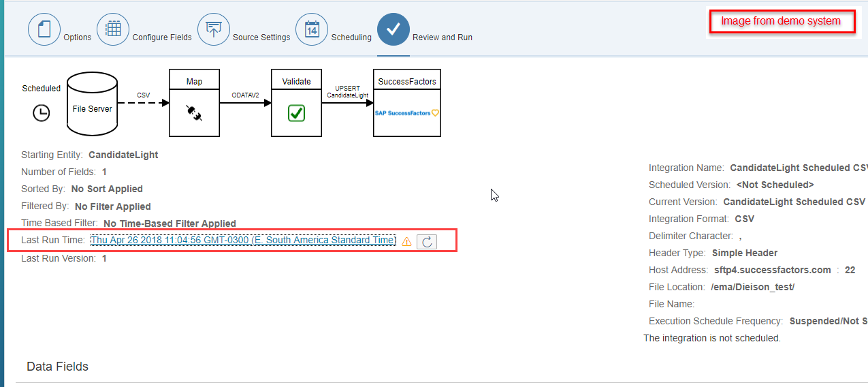868x387 pixels.
Task: Click 'The integration is not scheduled.' message
Action: pyautogui.click(x=712, y=338)
